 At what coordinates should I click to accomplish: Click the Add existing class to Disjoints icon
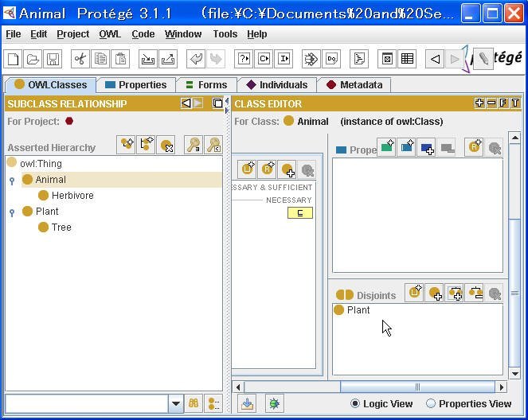click(x=434, y=293)
